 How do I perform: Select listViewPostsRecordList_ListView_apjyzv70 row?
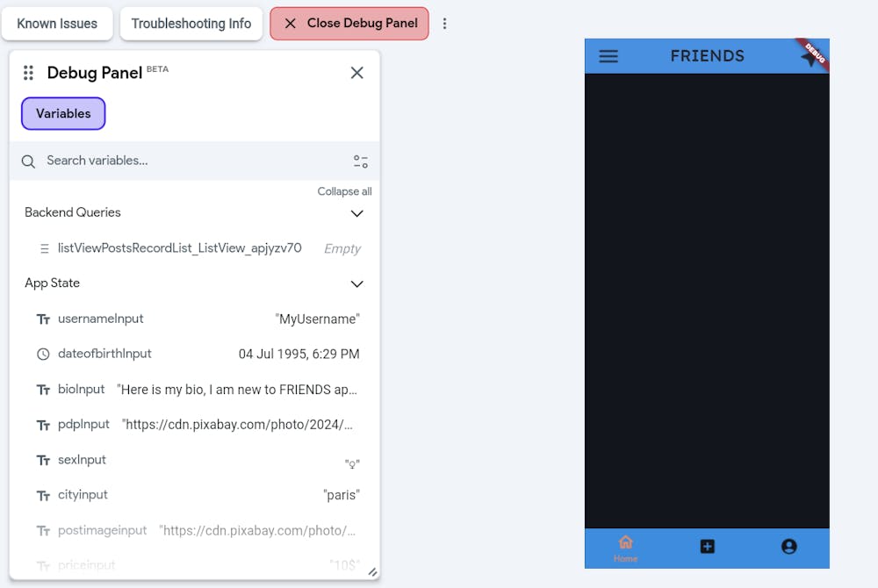tap(194, 248)
